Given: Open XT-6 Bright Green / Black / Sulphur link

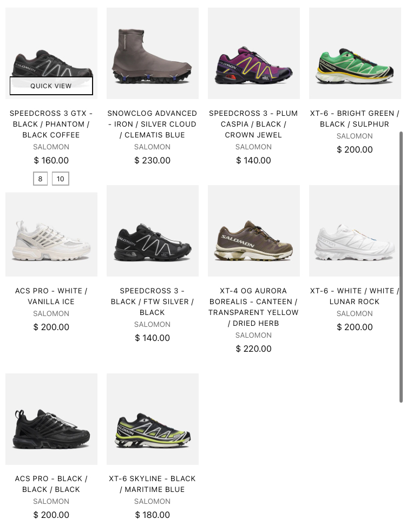Looking at the screenshot, I should pos(355,119).
